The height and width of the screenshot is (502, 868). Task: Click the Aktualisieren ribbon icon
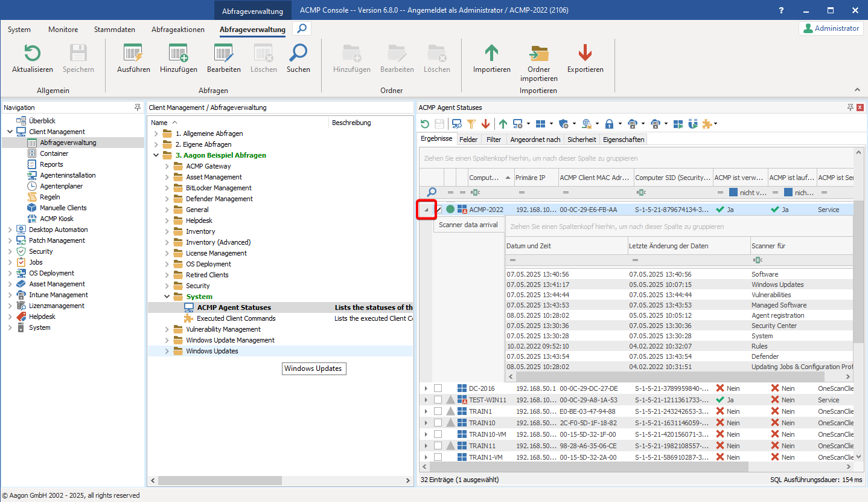click(x=32, y=54)
